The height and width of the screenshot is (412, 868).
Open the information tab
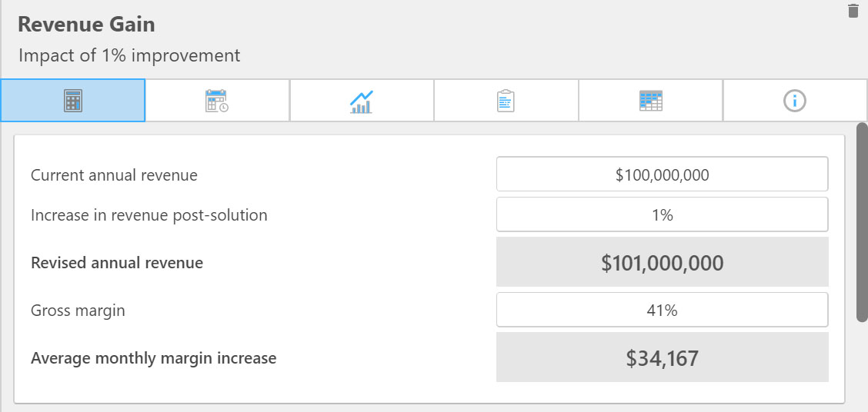[794, 101]
